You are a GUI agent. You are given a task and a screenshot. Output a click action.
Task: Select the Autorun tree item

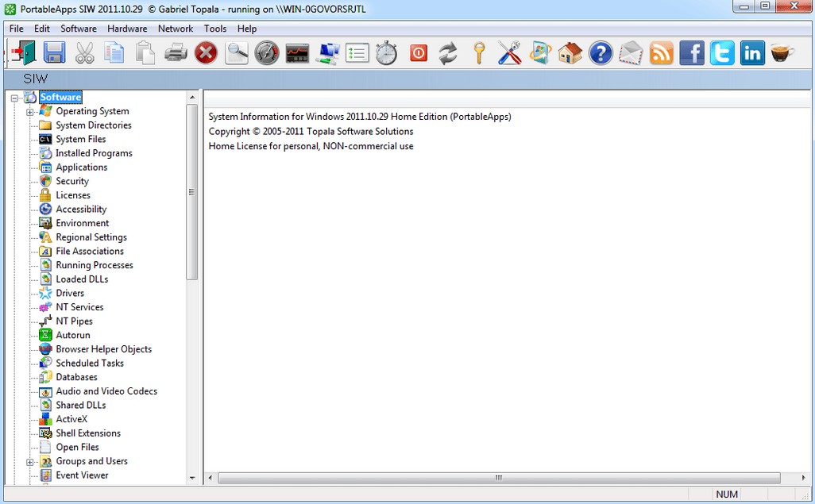[x=73, y=336]
